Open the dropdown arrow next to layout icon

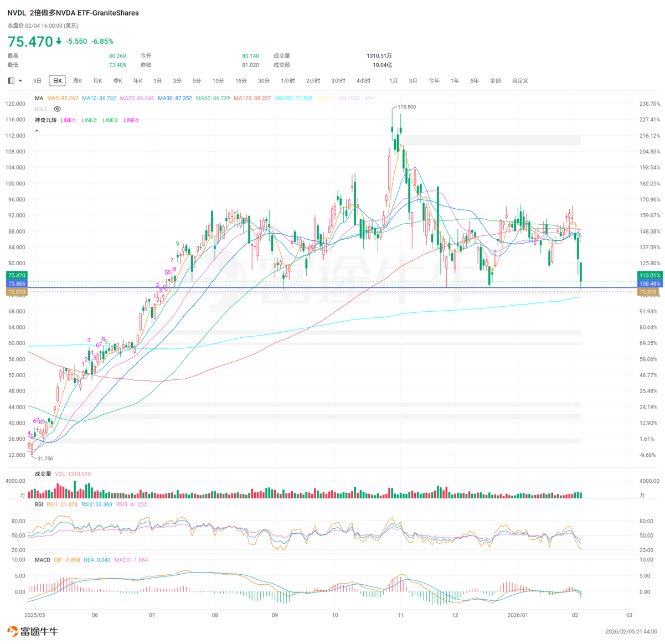click(x=20, y=81)
